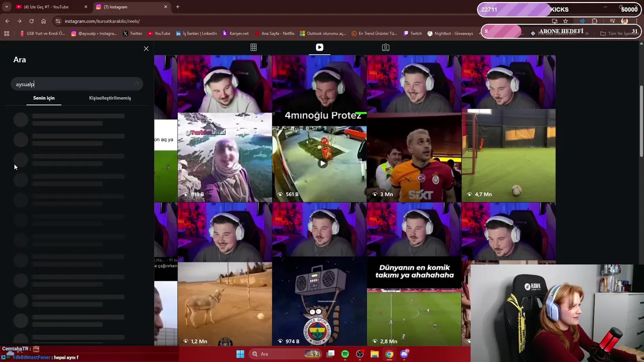
Task: Open the reel with 813 B views
Action: tap(224, 129)
